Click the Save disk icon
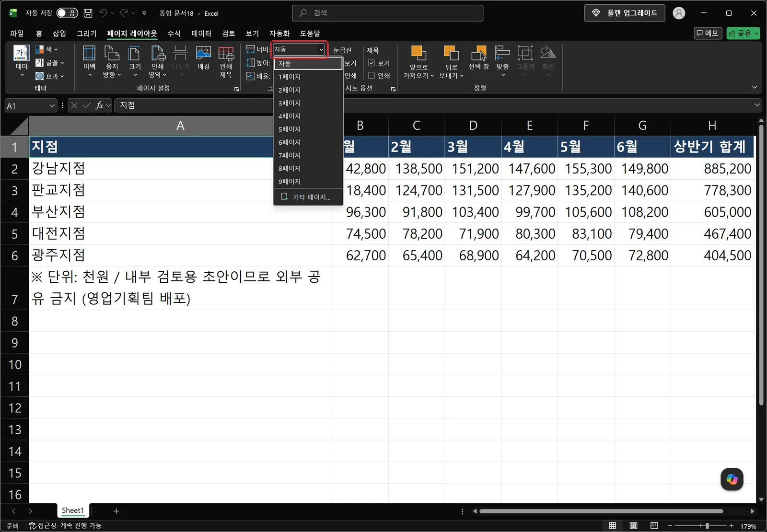 (x=88, y=13)
